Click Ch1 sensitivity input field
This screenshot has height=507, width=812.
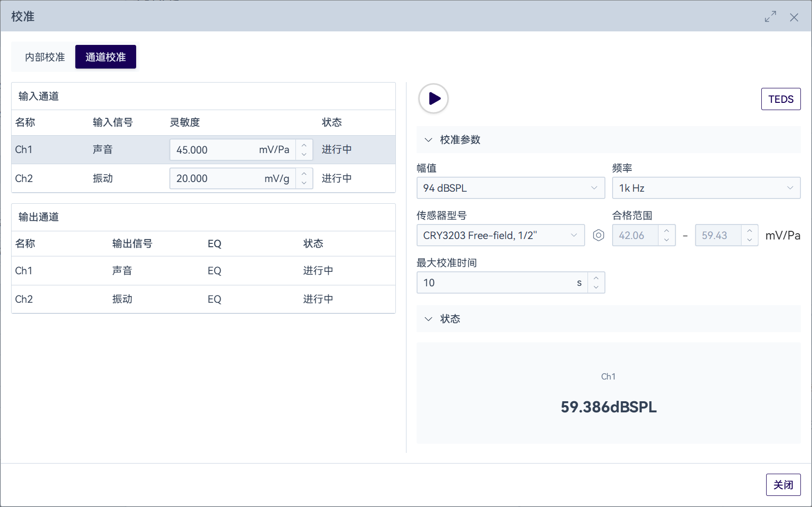[x=212, y=150]
